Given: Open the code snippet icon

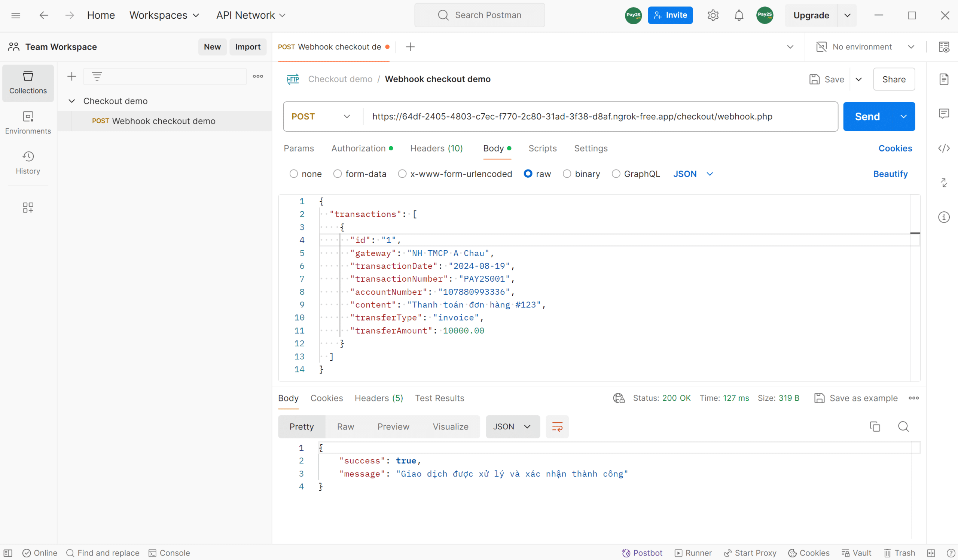Looking at the screenshot, I should coord(944,148).
